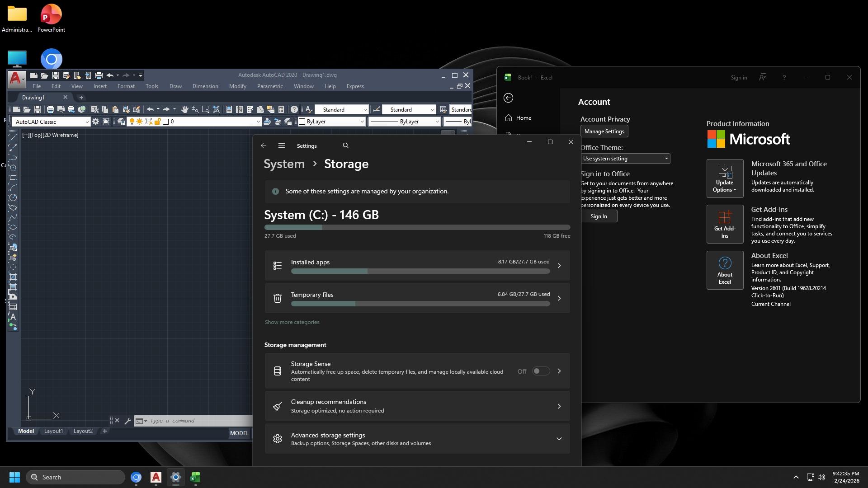Screen dimensions: 868x488
Task: Open Layer Properties Manager icon in AutoCAD
Action: (121, 122)
